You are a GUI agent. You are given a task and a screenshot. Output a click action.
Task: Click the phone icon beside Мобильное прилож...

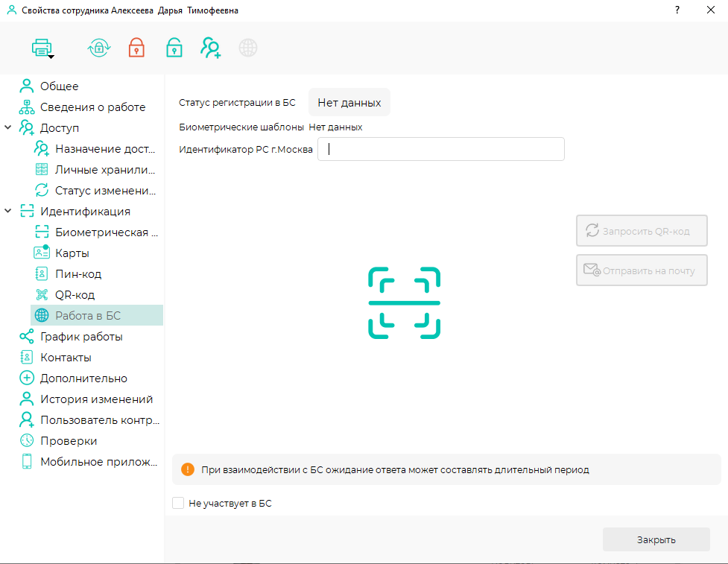click(x=27, y=461)
